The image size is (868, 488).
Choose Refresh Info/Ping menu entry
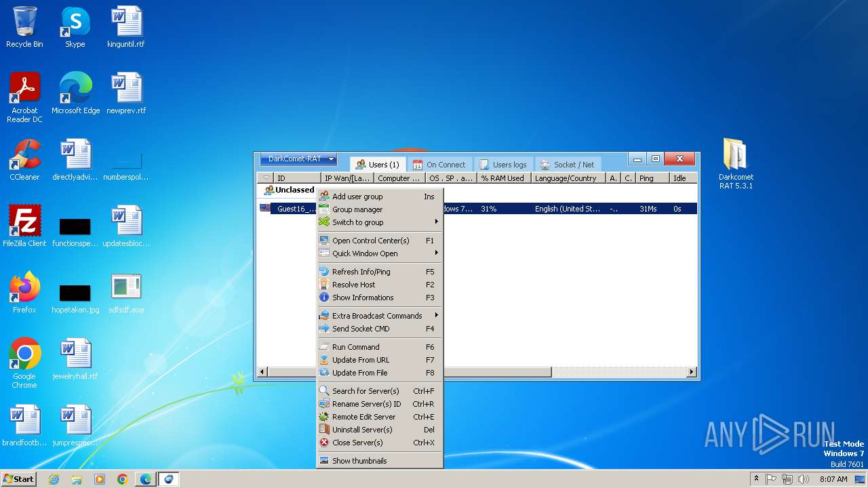click(380, 272)
